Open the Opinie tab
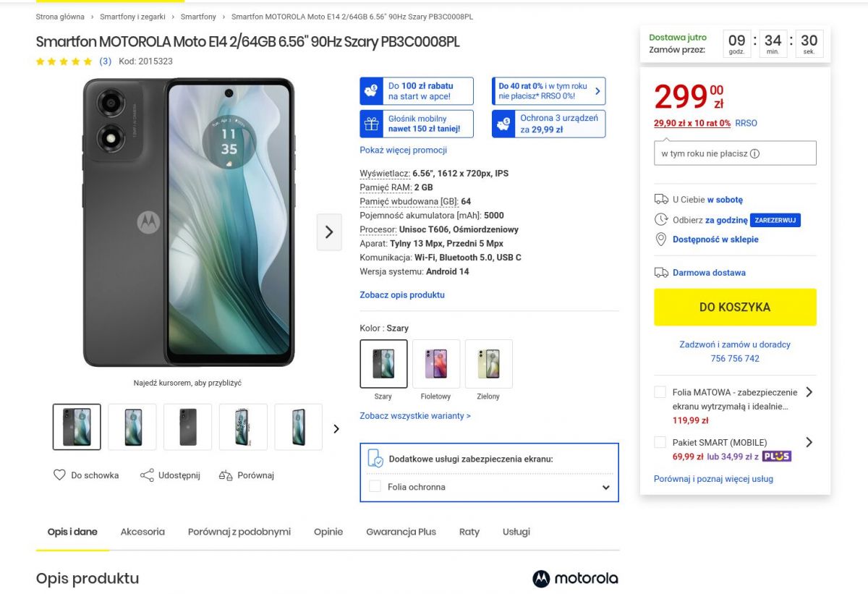 328,532
